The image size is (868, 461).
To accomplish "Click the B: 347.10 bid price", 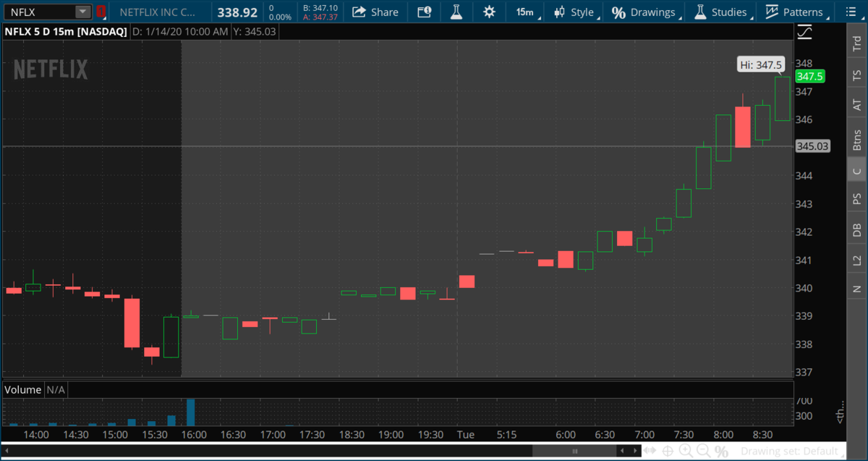I will point(320,7).
